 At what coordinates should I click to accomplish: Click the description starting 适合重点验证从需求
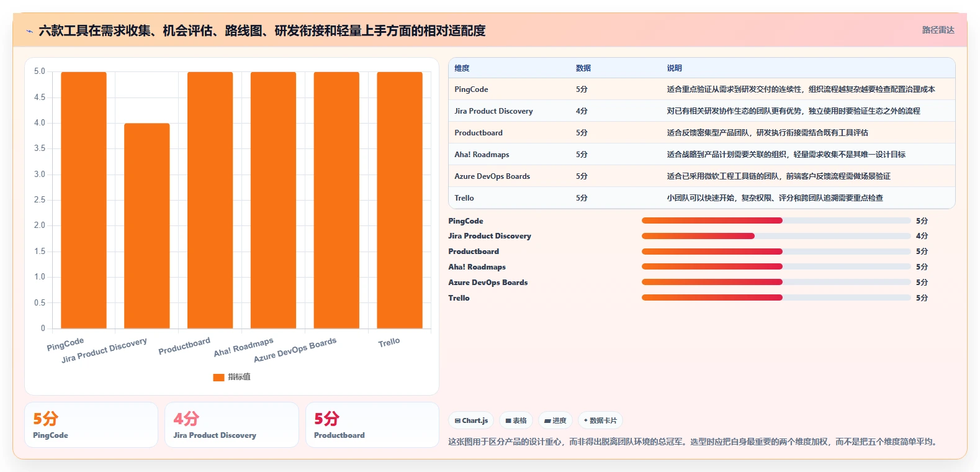(801, 89)
